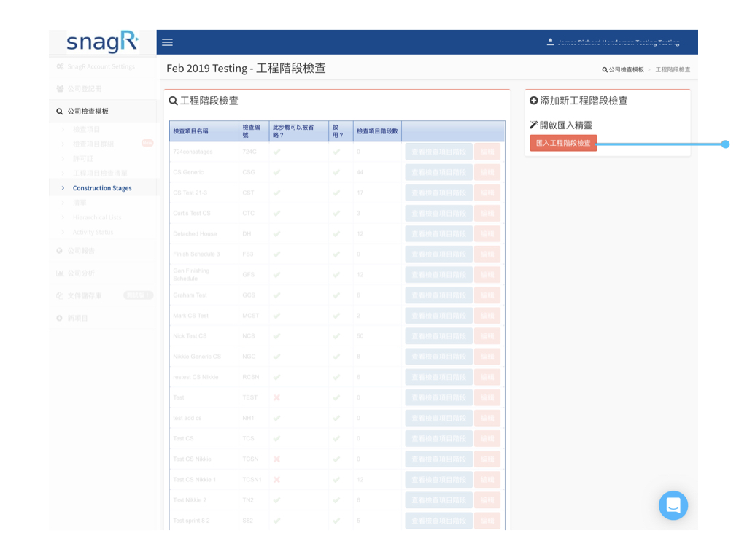Expand Construction Stages chevron
Image resolution: width=747 pixels, height=560 pixels.
(63, 188)
